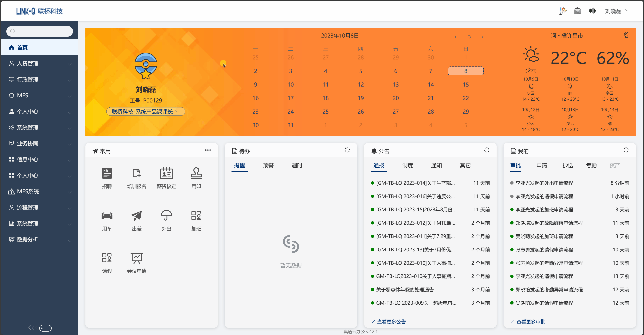This screenshot has height=335, width=644.
Task: Click the sidebar search input field
Action: [x=42, y=31]
